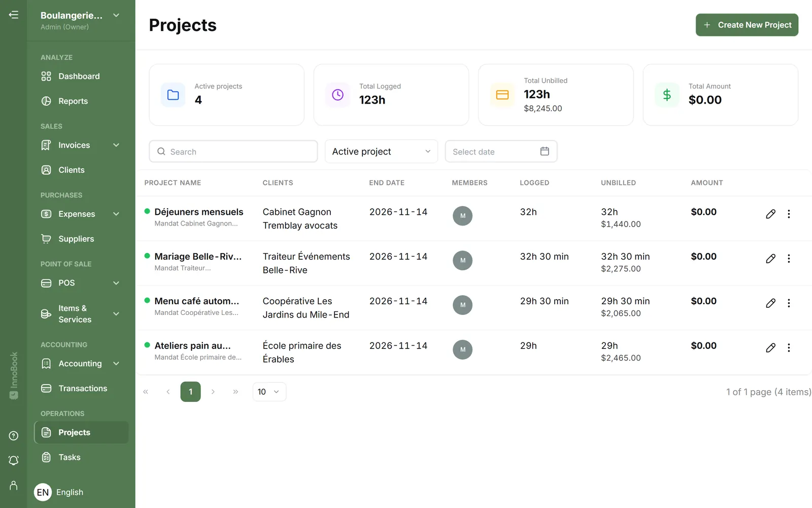Click the member avatar M for Ateliers pain au...
The height and width of the screenshot is (508, 812).
[462, 350]
